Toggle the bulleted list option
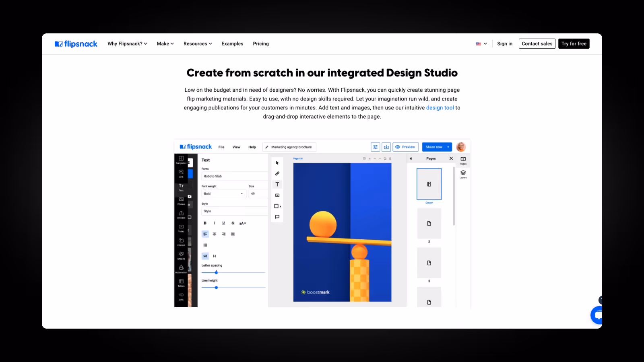The image size is (644, 362). click(x=205, y=245)
